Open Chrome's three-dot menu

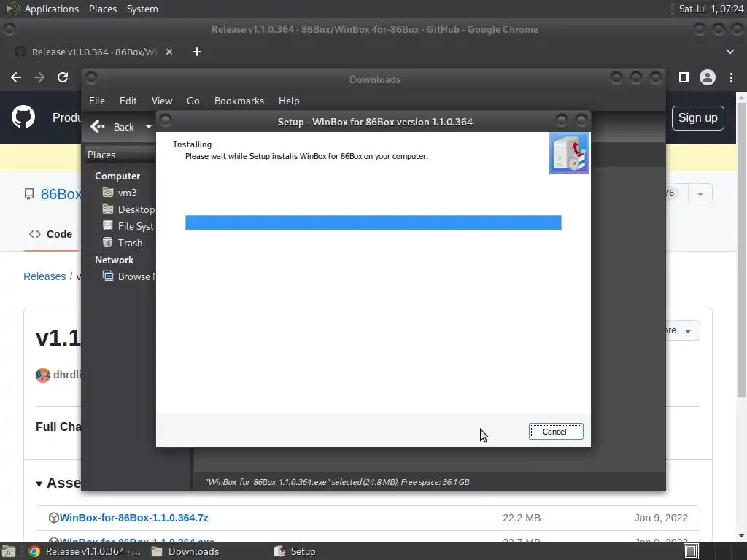coord(731,77)
